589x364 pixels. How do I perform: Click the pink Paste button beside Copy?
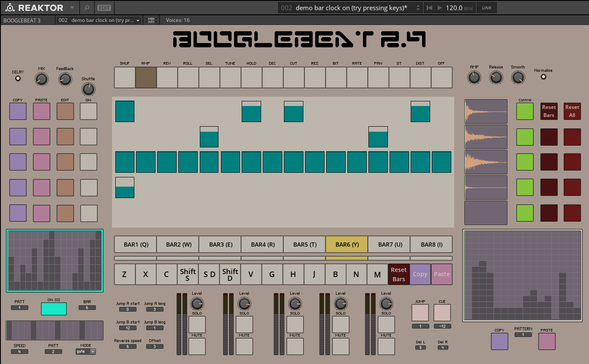442,274
